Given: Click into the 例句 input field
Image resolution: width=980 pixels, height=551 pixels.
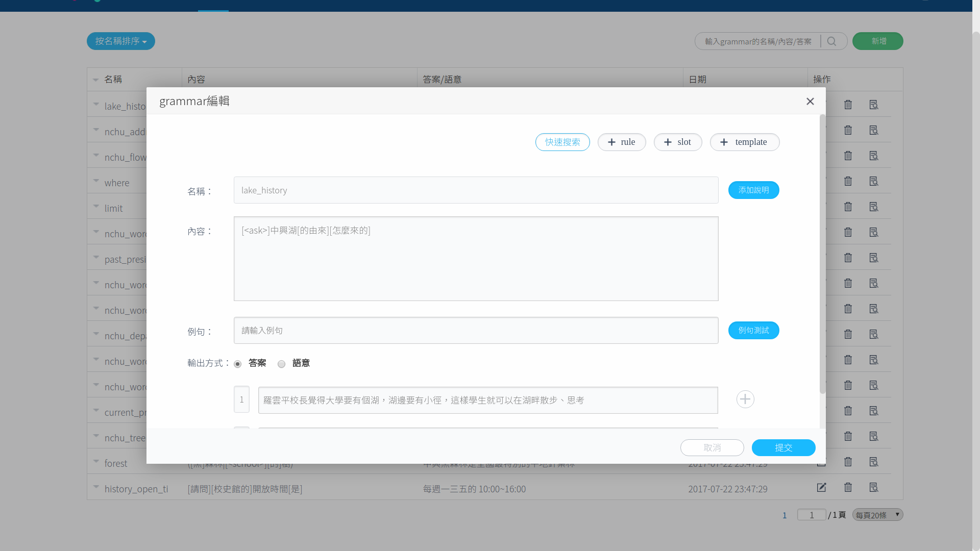Looking at the screenshot, I should (476, 330).
